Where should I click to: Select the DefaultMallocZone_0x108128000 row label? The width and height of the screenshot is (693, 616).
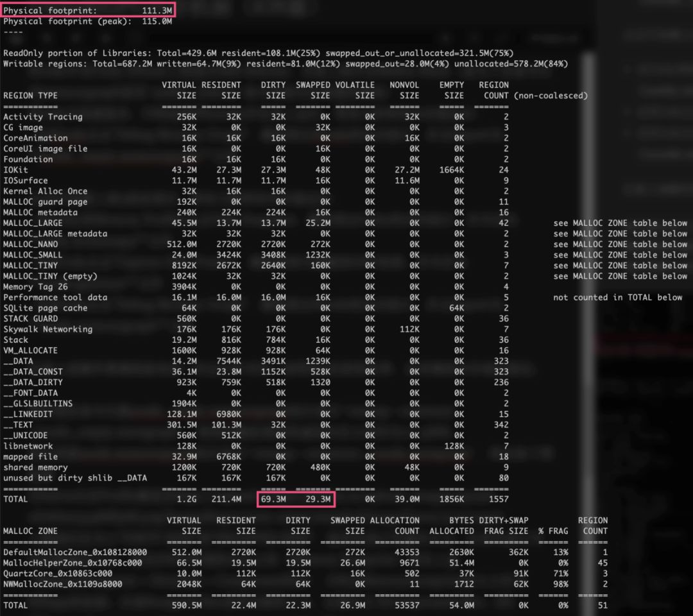75,552
